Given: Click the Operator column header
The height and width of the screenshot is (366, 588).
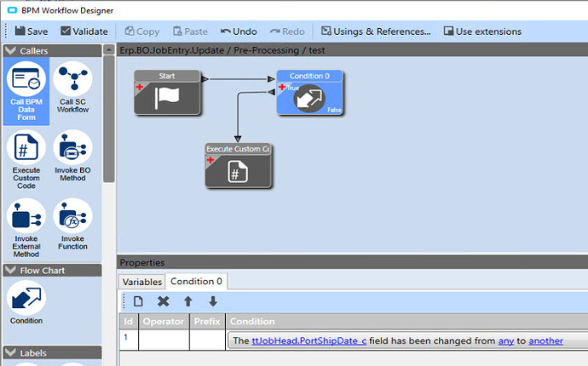Looking at the screenshot, I should pyautogui.click(x=164, y=322).
